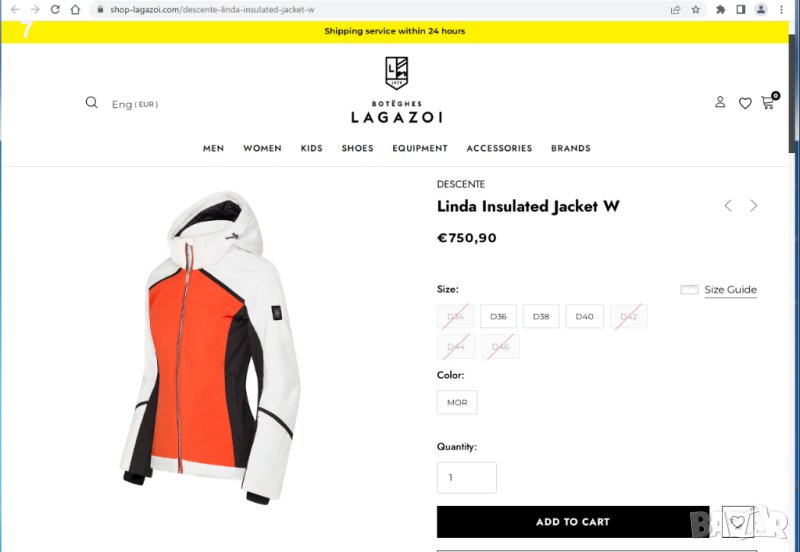Go to browser home page icon

coord(75,9)
